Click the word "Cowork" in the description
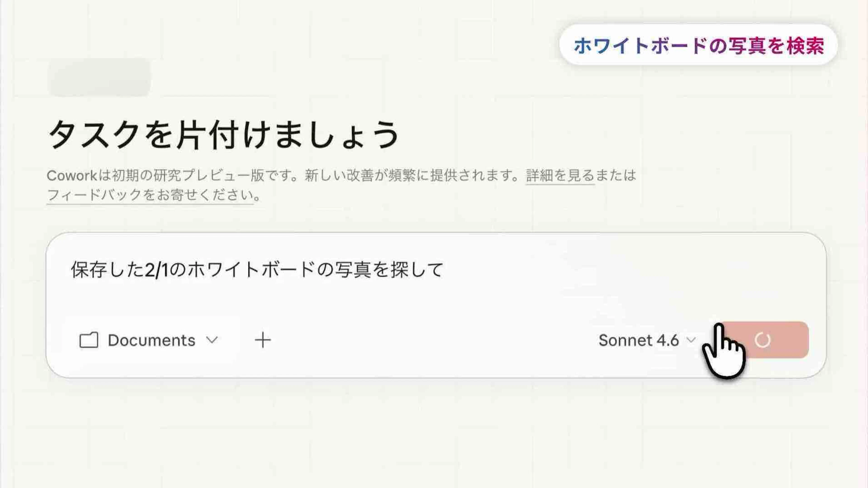The image size is (868, 488). [72, 176]
